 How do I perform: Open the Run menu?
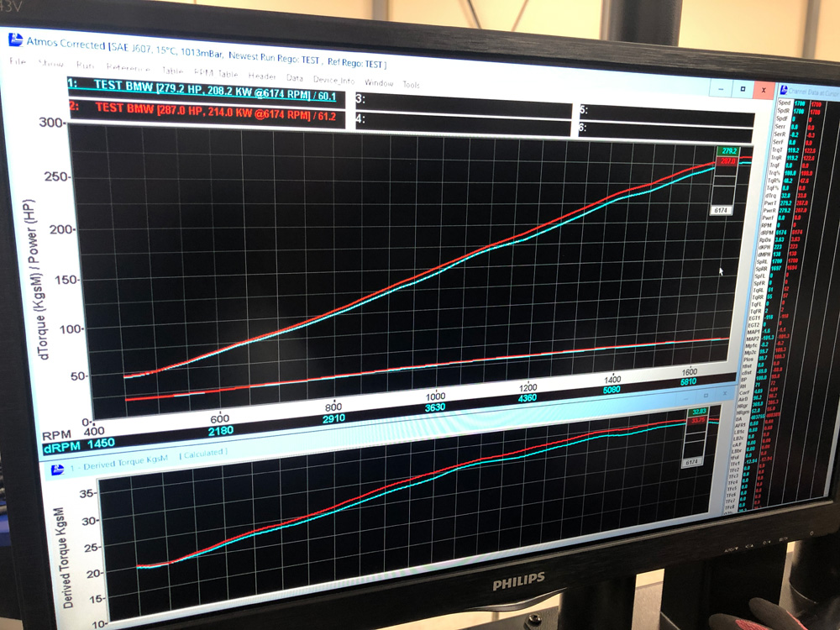coord(85,66)
